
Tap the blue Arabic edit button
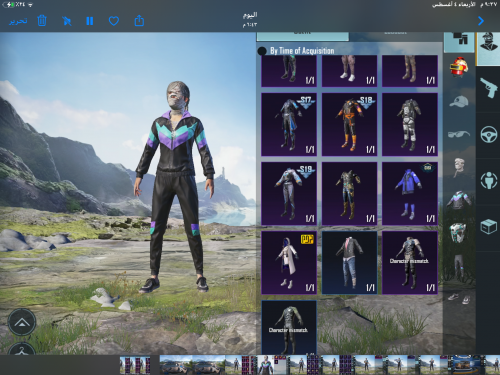tap(18, 21)
